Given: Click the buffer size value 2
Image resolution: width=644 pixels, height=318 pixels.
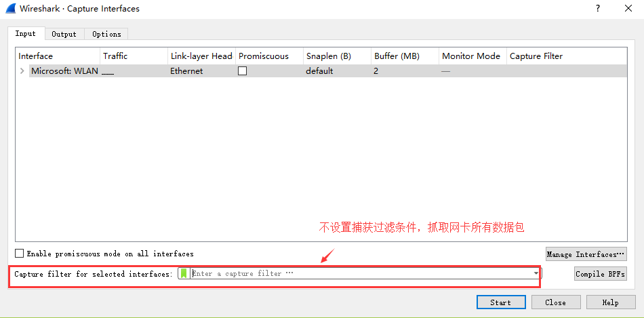Looking at the screenshot, I should (x=376, y=71).
